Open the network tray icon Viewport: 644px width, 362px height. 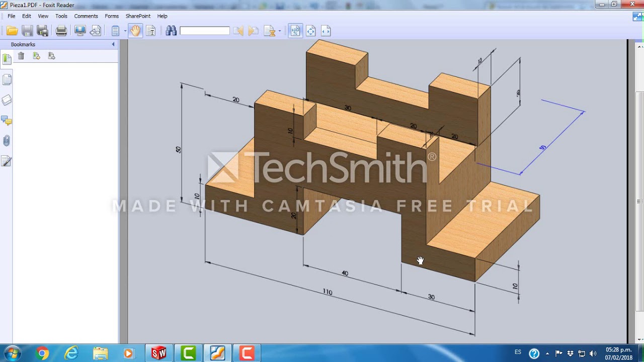(582, 353)
